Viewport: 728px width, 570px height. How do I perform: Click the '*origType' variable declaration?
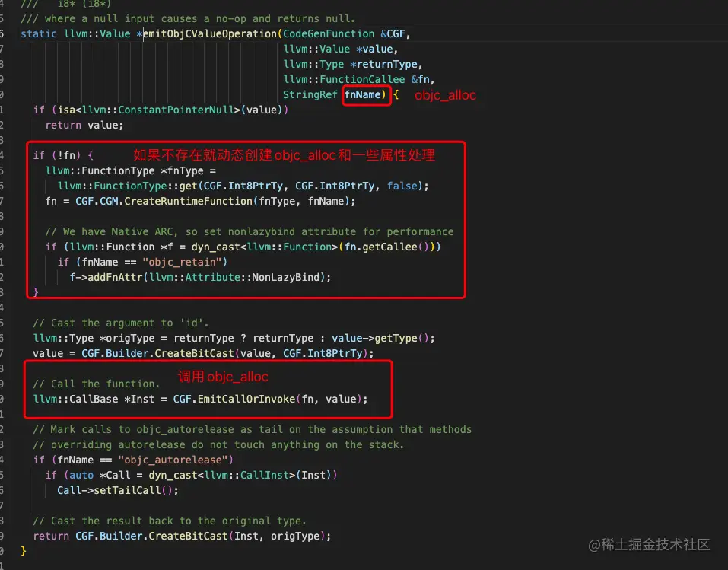[127, 339]
